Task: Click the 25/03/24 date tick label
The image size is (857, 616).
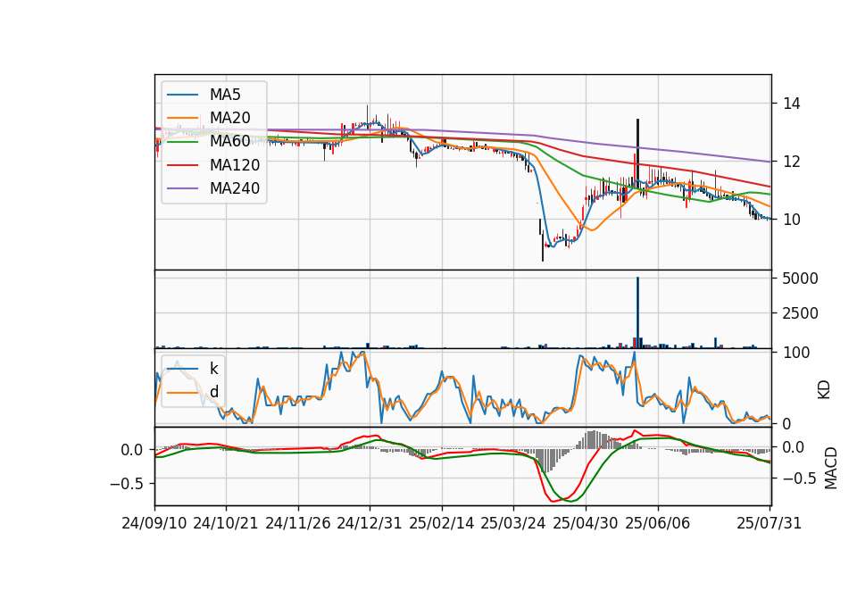Action: pos(513,523)
